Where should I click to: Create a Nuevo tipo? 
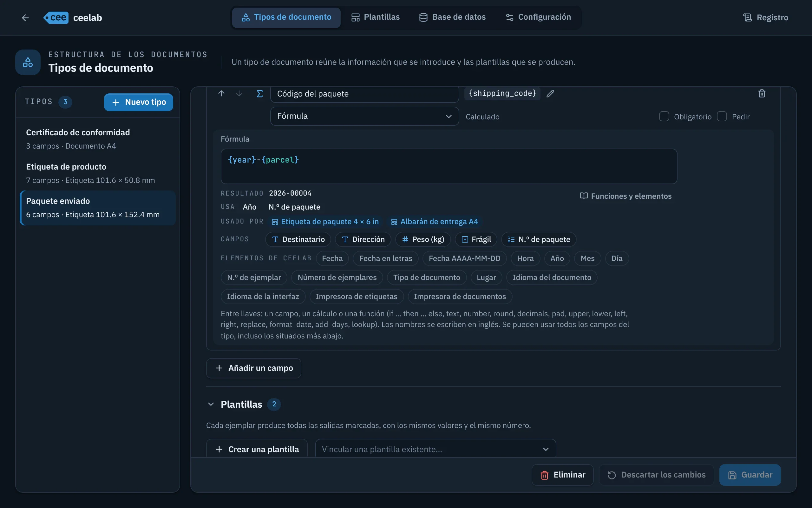pos(139,102)
